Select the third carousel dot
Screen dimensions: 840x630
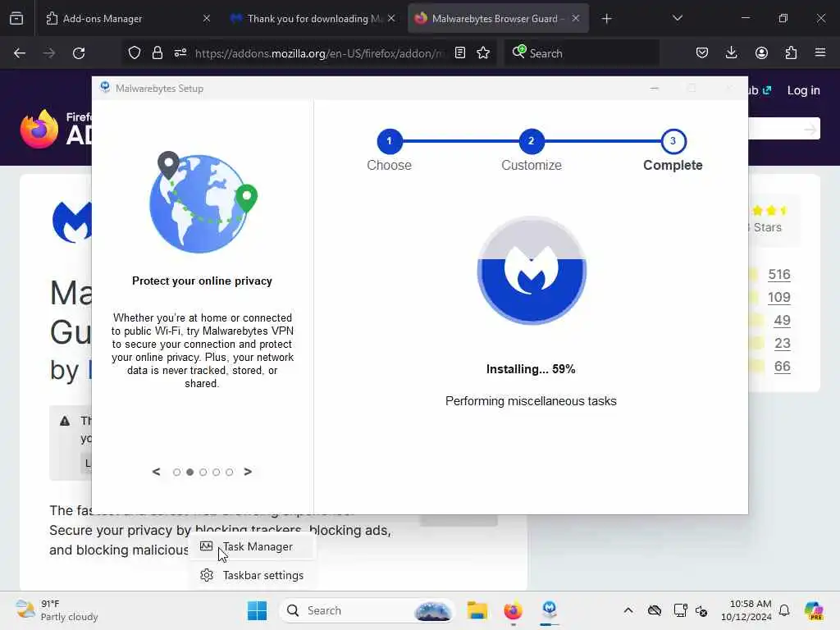(203, 472)
